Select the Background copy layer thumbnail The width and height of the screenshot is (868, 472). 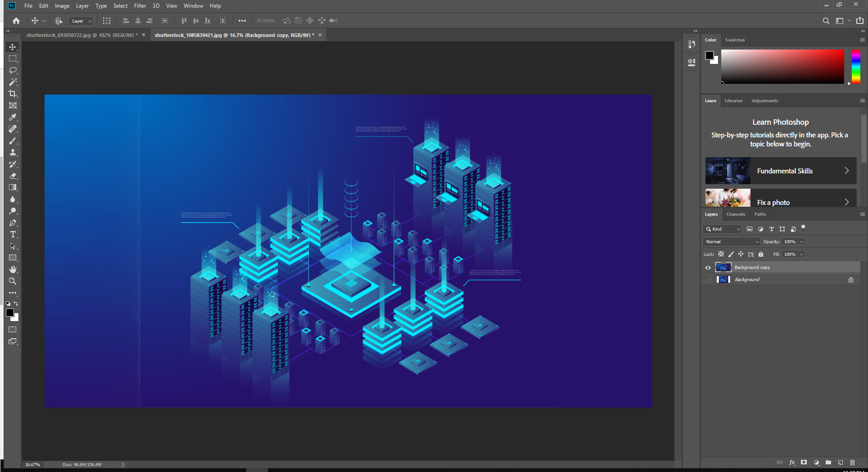coord(723,268)
